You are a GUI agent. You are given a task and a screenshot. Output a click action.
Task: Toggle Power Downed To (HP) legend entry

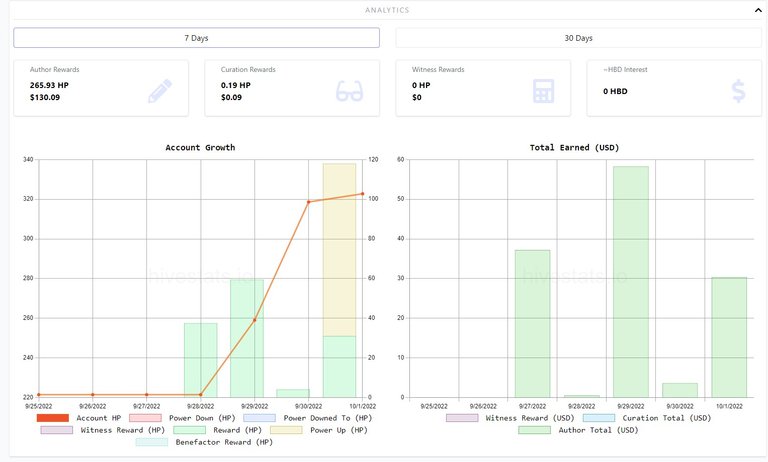pos(303,418)
